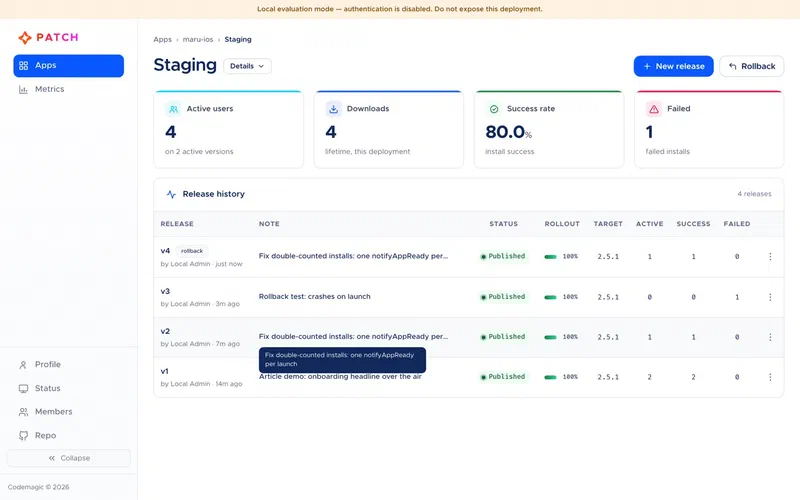The image size is (800, 500).
Task: Click 'on 2 active versions' text
Action: coord(199,152)
